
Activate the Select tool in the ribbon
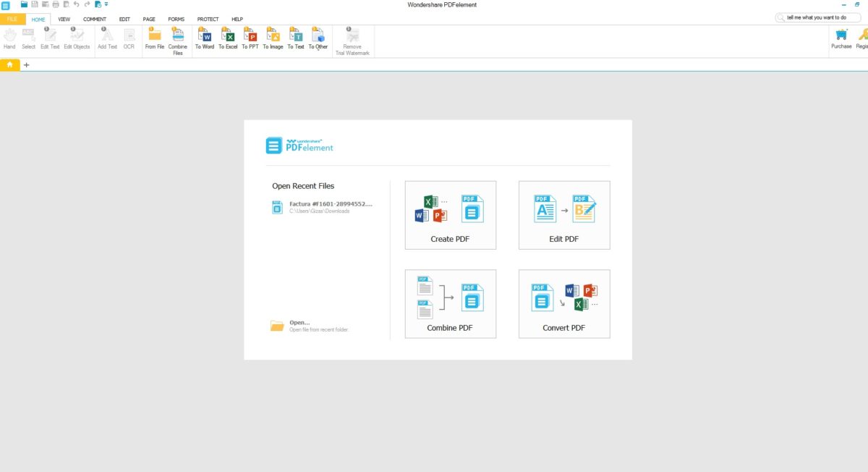(28, 38)
